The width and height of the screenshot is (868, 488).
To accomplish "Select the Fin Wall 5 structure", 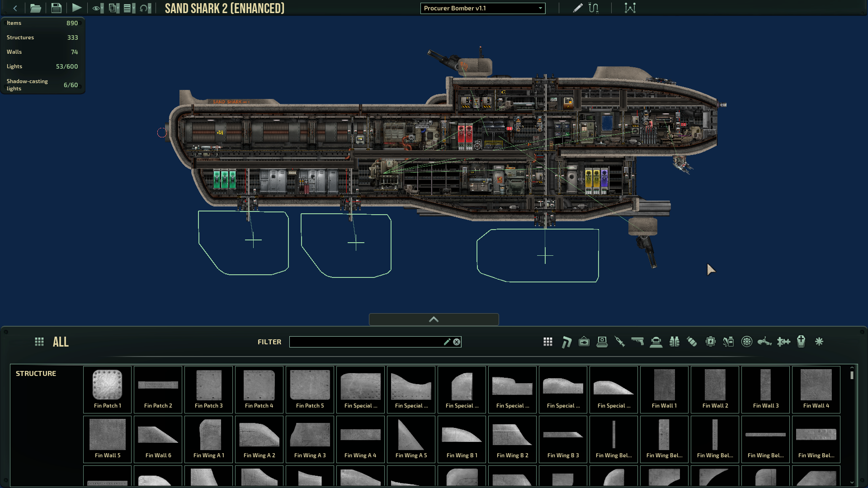I will point(108,439).
